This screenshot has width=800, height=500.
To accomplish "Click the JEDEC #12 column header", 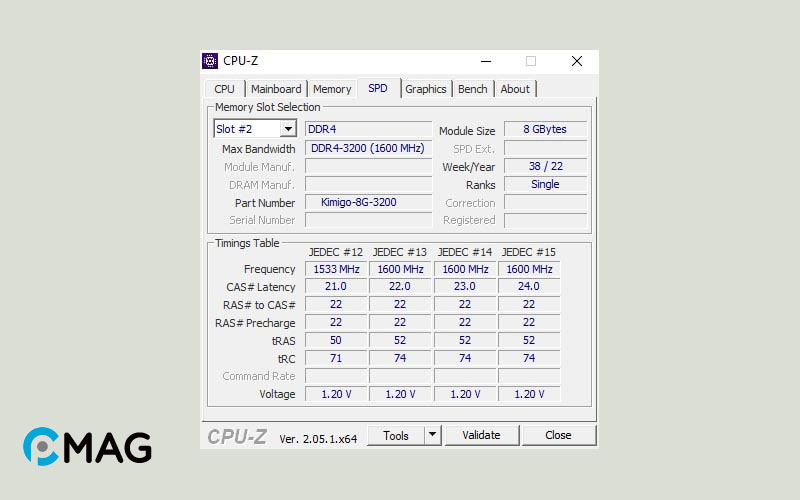I will [336, 252].
